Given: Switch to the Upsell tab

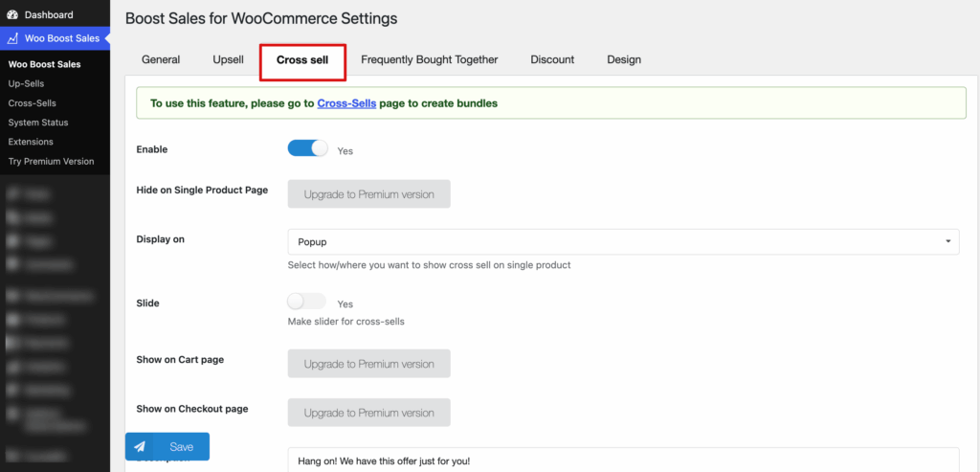Looking at the screenshot, I should tap(228, 60).
